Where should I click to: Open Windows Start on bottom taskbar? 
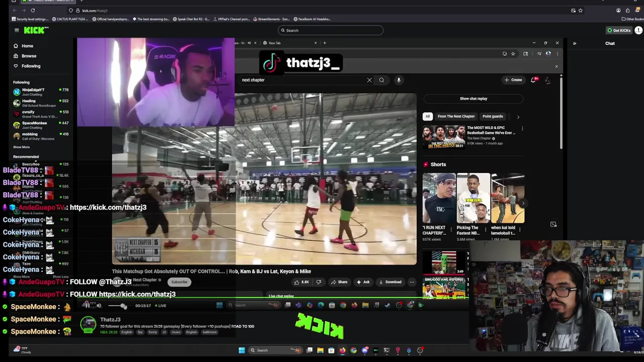(242, 350)
